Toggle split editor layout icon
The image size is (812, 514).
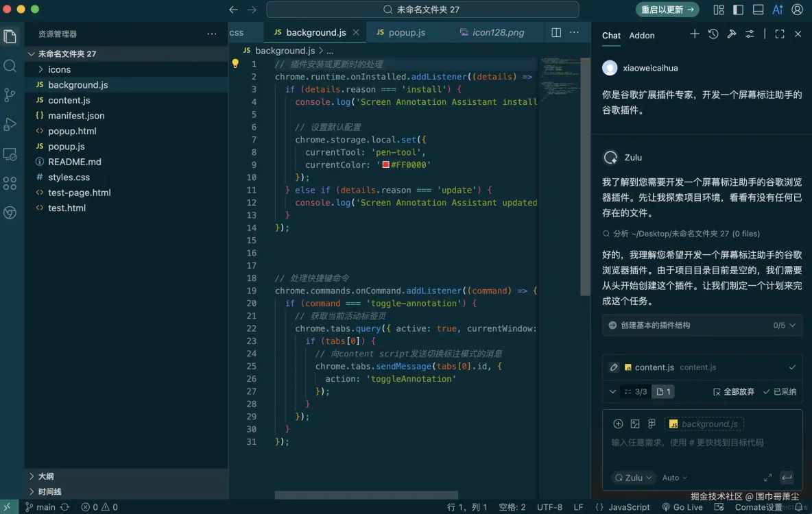point(556,32)
